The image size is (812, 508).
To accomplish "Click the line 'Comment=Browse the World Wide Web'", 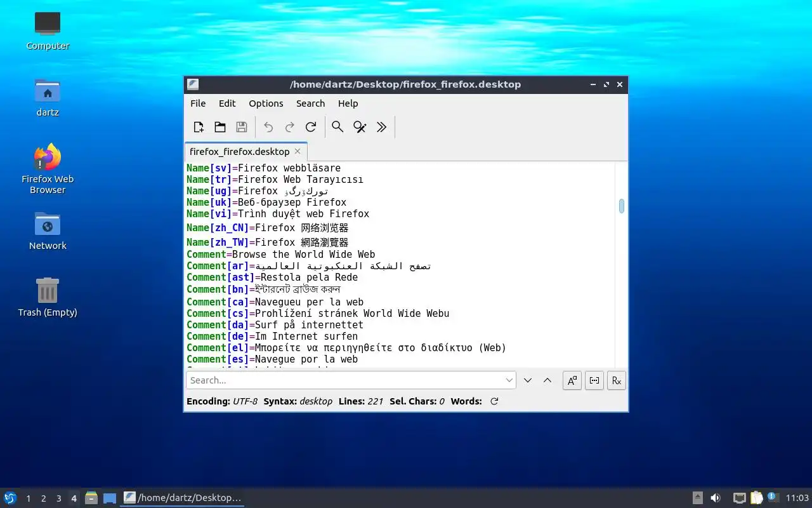I will click(281, 255).
